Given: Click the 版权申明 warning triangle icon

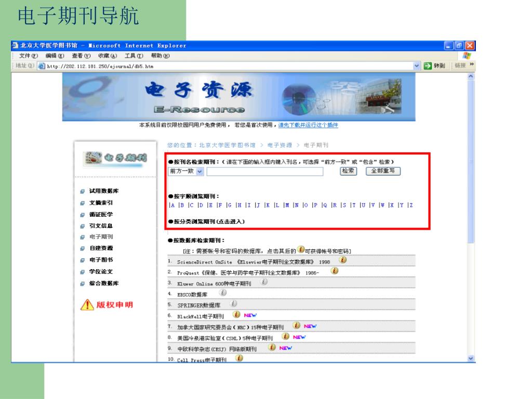Looking at the screenshot, I should (87, 304).
